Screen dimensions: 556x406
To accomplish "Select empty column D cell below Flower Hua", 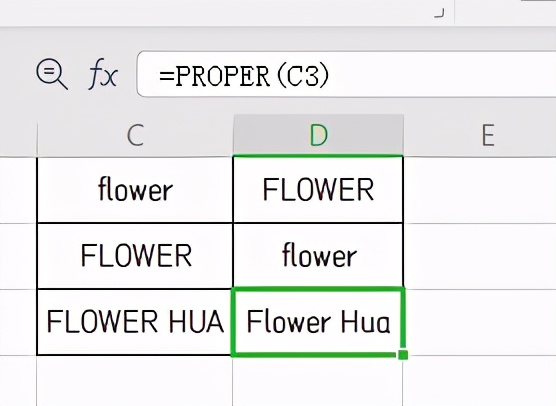I will click(x=318, y=380).
